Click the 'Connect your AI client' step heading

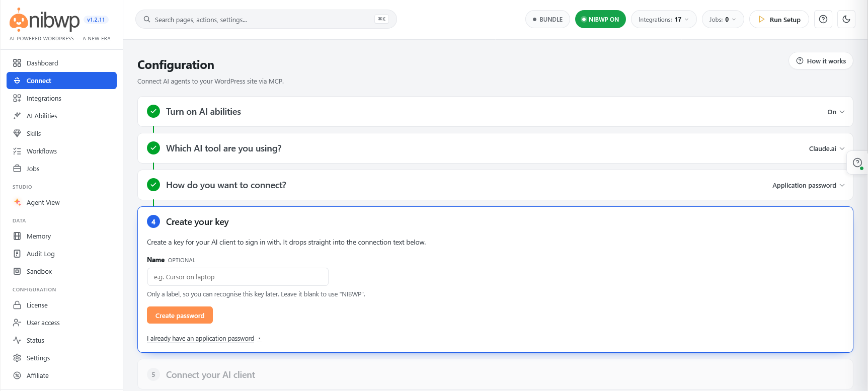pos(210,375)
